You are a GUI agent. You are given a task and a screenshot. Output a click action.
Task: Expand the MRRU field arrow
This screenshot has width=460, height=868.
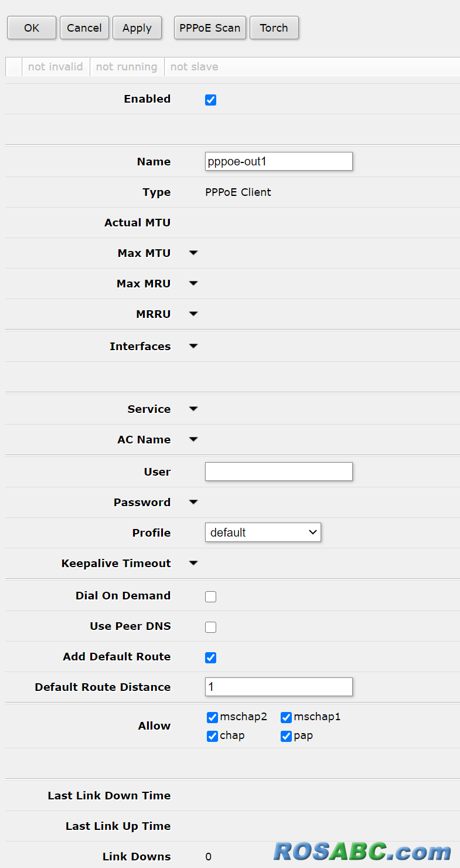[x=193, y=314]
